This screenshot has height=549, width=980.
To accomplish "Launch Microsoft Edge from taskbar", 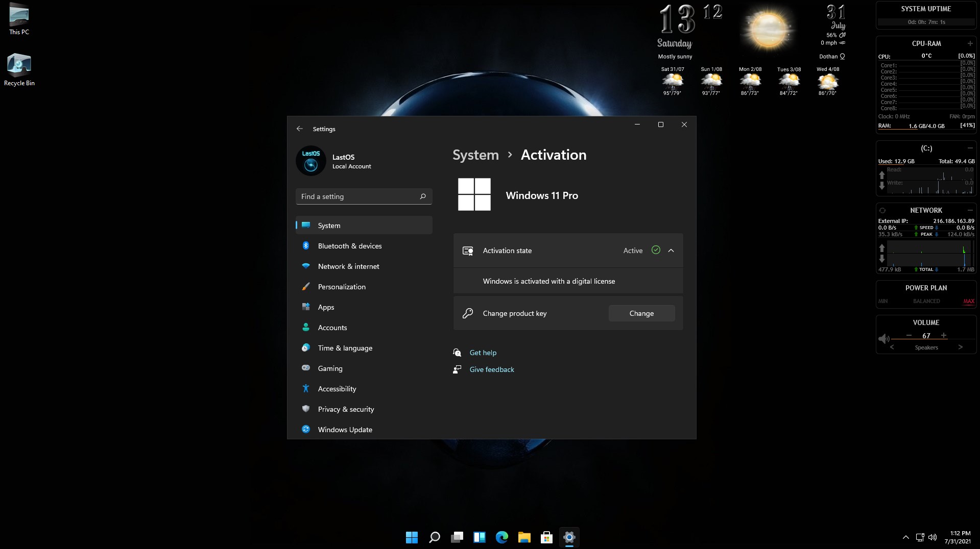I will point(501,537).
